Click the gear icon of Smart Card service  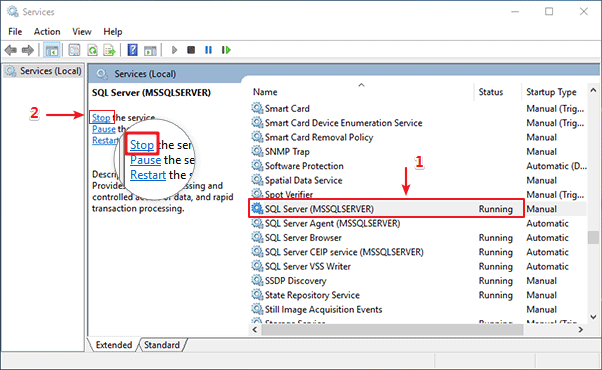click(x=257, y=108)
